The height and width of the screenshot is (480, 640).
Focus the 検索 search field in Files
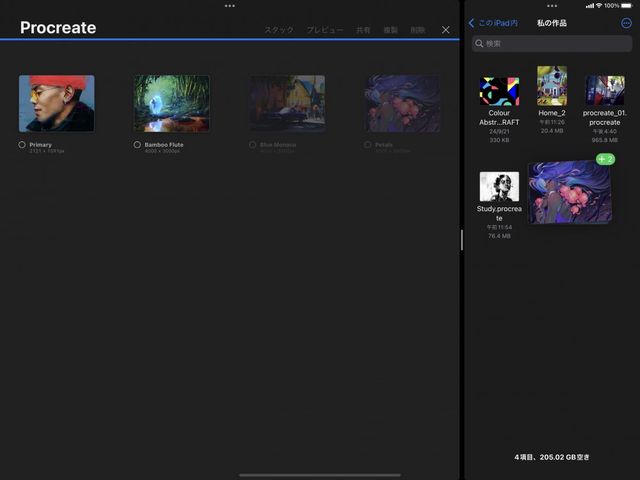[552, 43]
